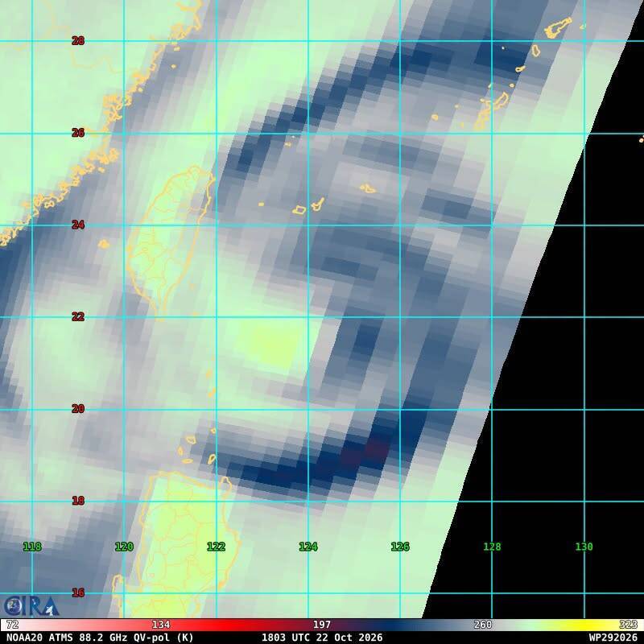
Task: Click the "NOAA20 ATMS 88.2 GHz QV-pol (K)" caption
Action: click(x=100, y=638)
